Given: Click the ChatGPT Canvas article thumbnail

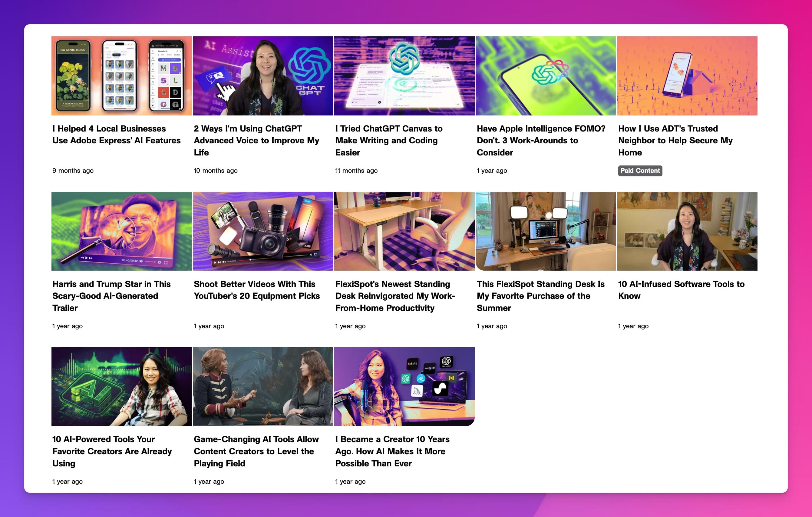Looking at the screenshot, I should (404, 76).
